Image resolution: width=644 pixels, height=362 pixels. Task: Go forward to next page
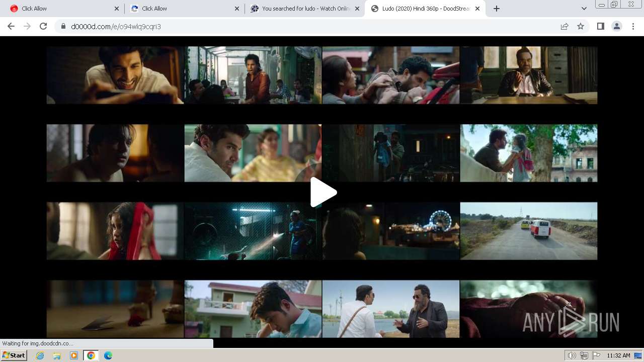point(27,27)
